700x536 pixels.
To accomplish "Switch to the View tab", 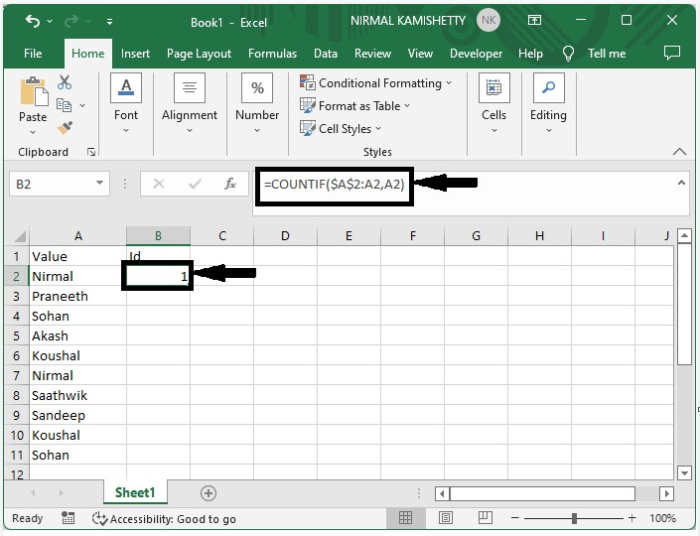I will (x=420, y=54).
